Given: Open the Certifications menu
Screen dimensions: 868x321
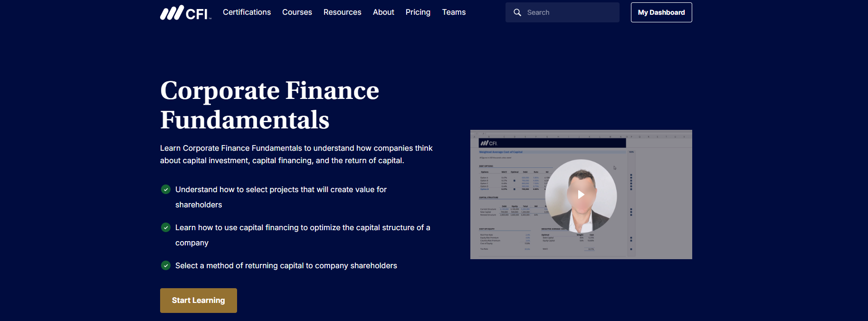Looking at the screenshot, I should coord(247,12).
